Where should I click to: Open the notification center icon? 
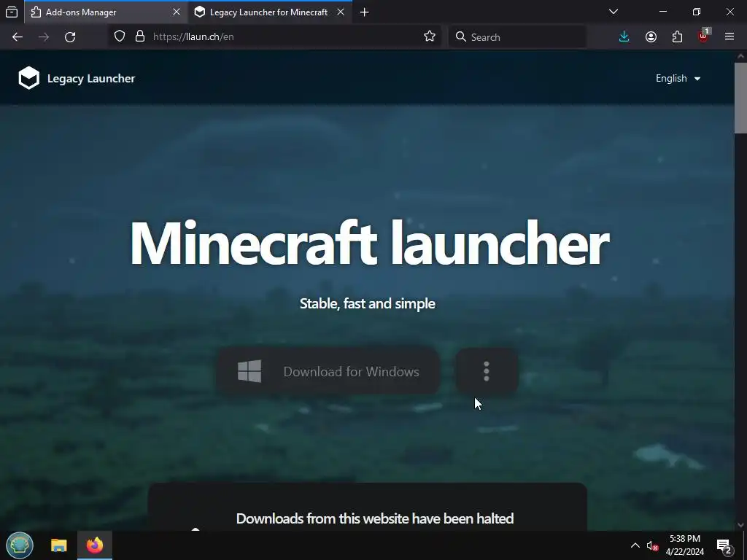click(724, 545)
